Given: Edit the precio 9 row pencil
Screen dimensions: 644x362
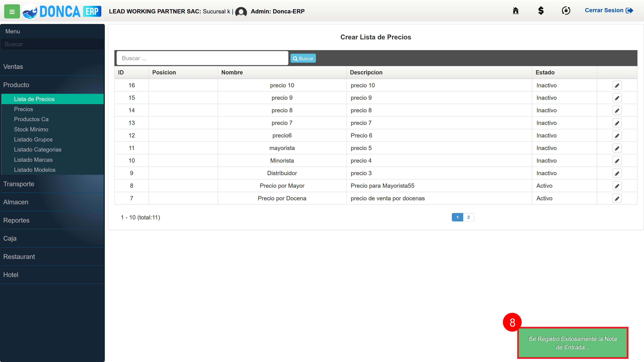Looking at the screenshot, I should click(x=617, y=98).
